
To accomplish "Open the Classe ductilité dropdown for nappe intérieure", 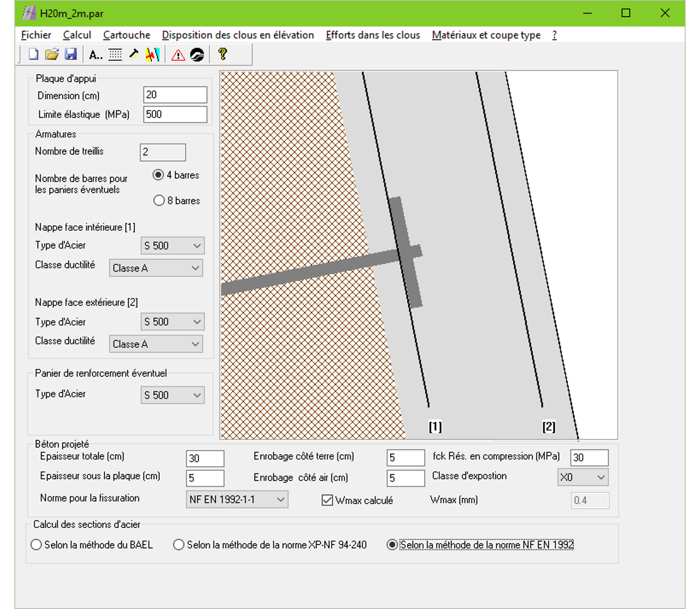I will pos(156,268).
